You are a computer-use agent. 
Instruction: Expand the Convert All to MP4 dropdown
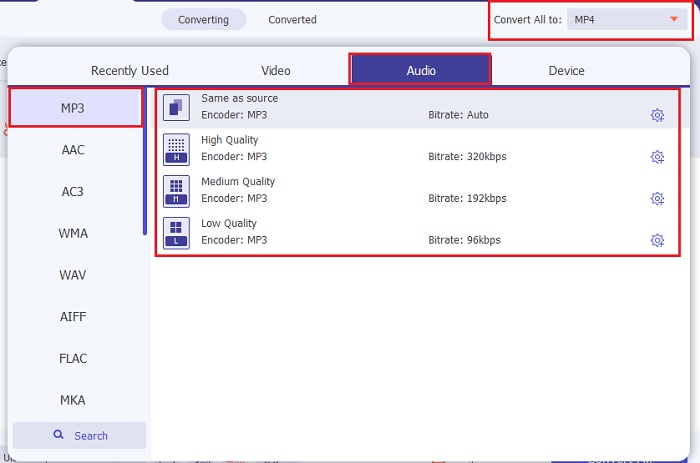point(627,20)
